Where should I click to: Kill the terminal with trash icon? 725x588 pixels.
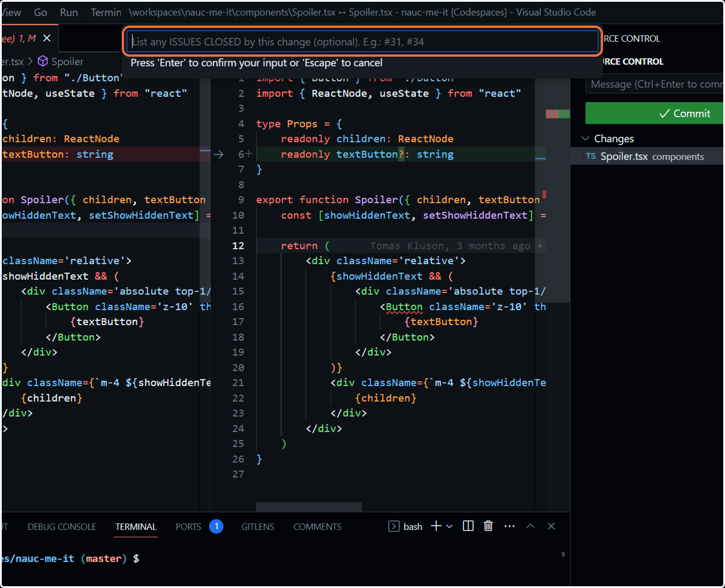pos(489,526)
